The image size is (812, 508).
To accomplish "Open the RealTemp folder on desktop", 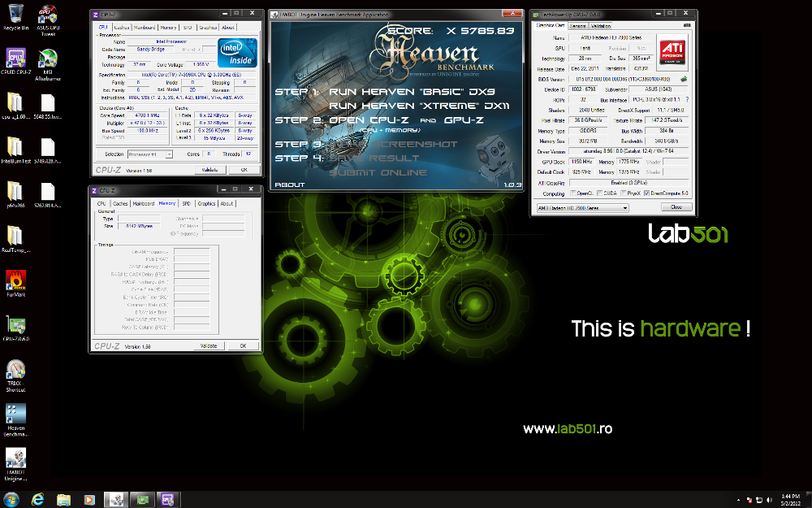I will point(15,240).
